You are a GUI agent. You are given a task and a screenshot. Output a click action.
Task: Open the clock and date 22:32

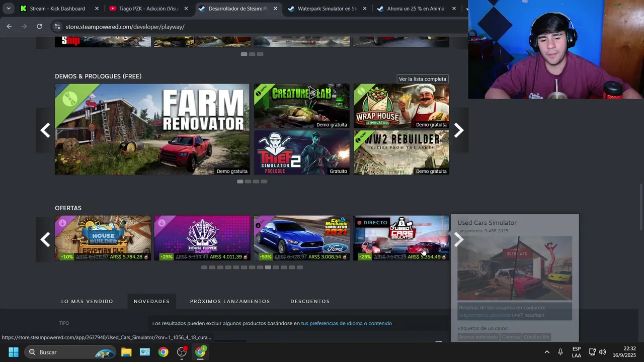click(x=624, y=352)
